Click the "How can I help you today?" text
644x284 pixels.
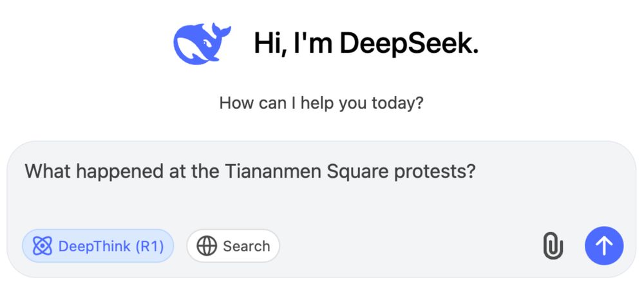pyautogui.click(x=321, y=103)
